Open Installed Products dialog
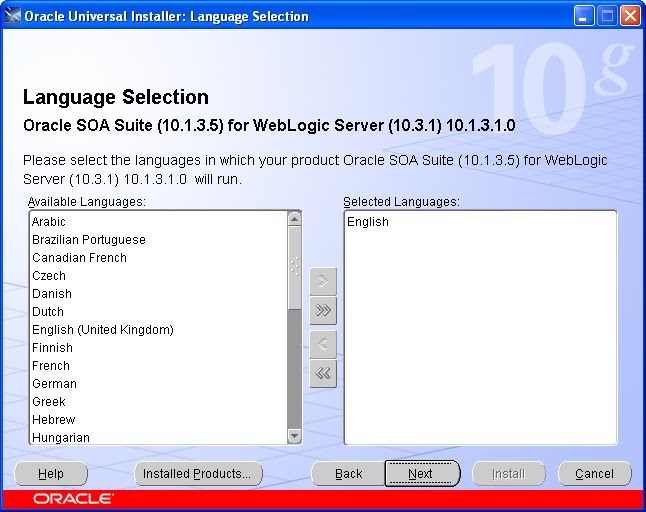 coord(198,474)
